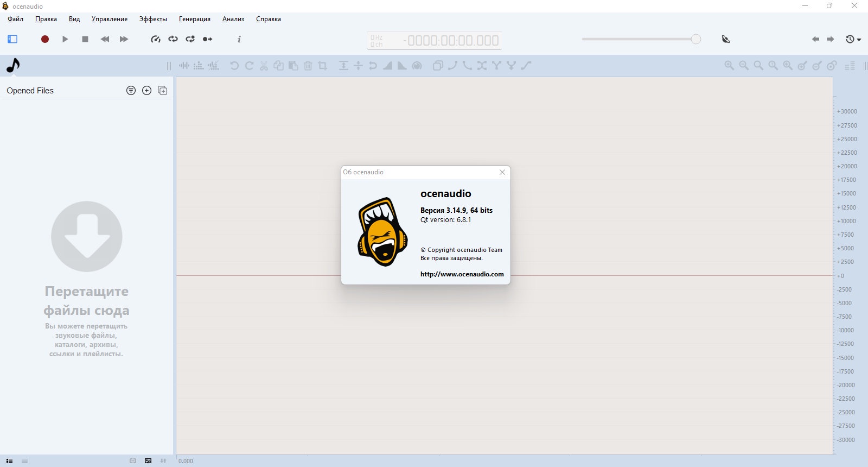Apply Fade Out effect
868x467 pixels.
coord(402,66)
